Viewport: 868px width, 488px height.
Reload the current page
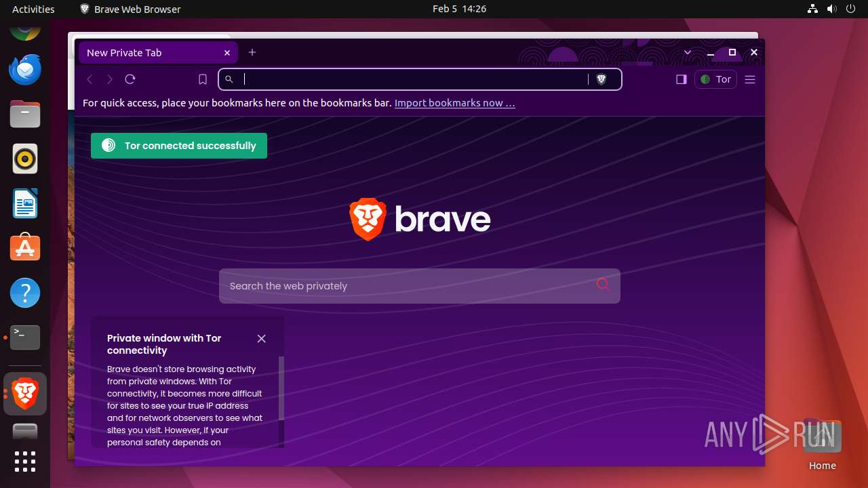point(130,79)
